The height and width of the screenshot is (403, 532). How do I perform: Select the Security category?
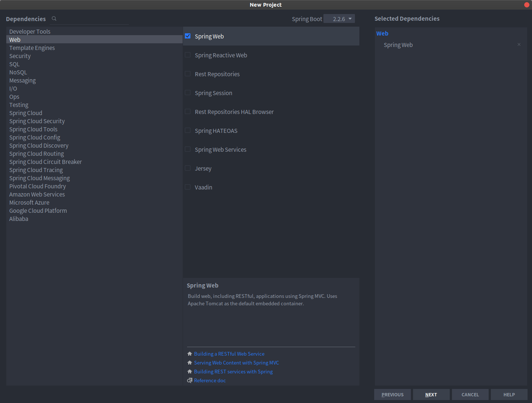20,56
